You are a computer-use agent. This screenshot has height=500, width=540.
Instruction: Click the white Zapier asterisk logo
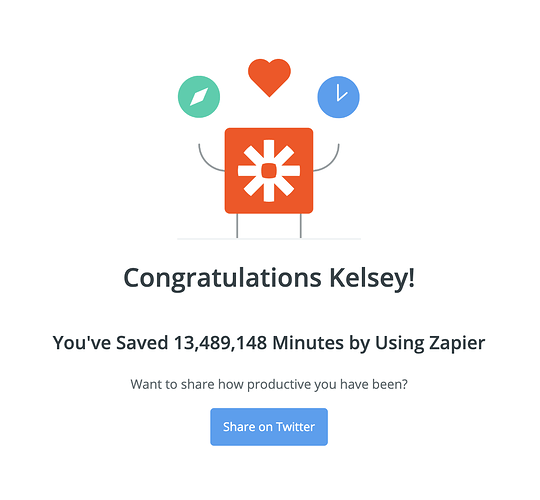(269, 171)
